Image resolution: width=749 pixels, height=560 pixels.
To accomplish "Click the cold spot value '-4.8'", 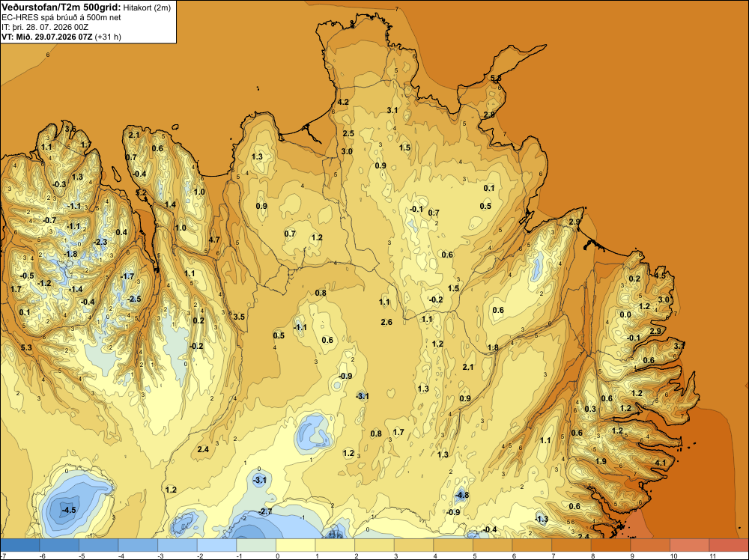I will [x=462, y=495].
